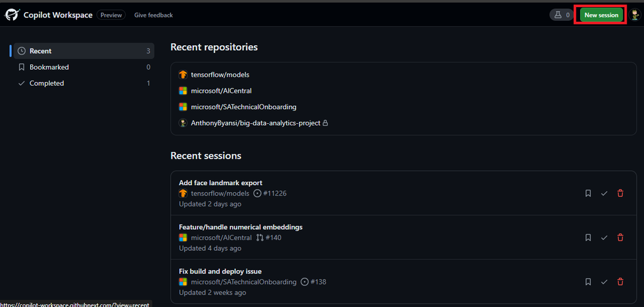Open the microsoft/AICentral repository
This screenshot has width=644, height=307.
click(x=221, y=91)
